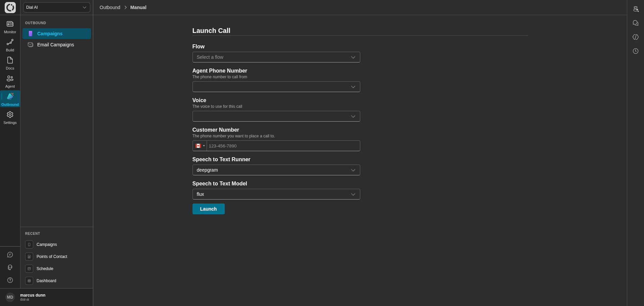Image resolution: width=644 pixels, height=306 pixels.
Task: Click the Outbound breadcrumb link
Action: 110,7
